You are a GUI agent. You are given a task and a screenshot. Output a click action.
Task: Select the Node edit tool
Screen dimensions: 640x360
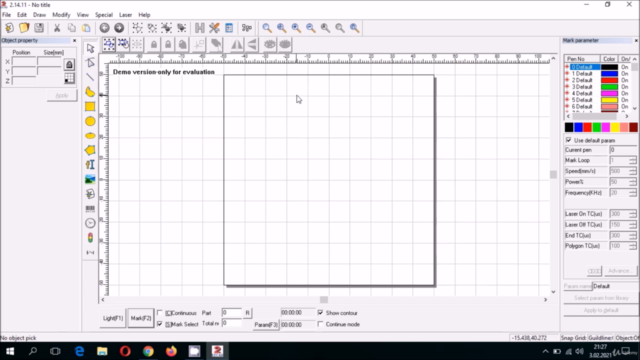90,62
